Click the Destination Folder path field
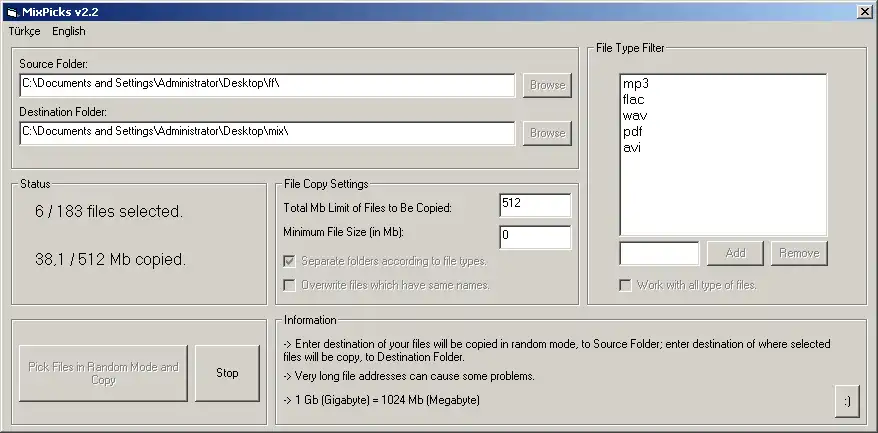878x433 pixels. point(267,133)
